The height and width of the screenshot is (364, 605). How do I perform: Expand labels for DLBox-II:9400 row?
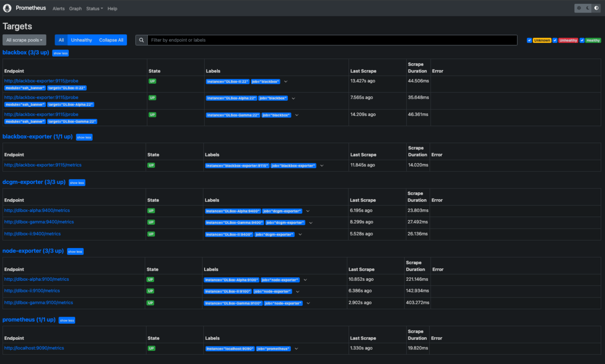point(300,234)
